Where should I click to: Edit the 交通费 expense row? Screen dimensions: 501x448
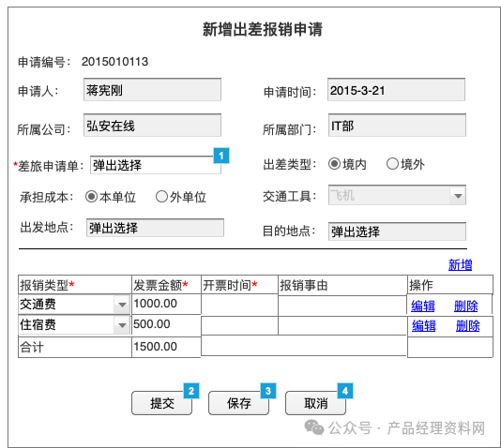423,306
